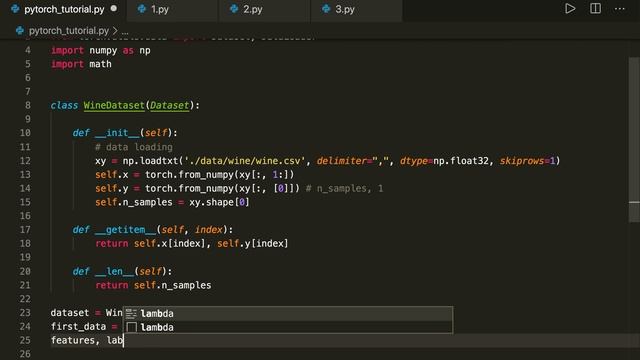
Task: Open the 3.py tab
Action: coord(356,9)
